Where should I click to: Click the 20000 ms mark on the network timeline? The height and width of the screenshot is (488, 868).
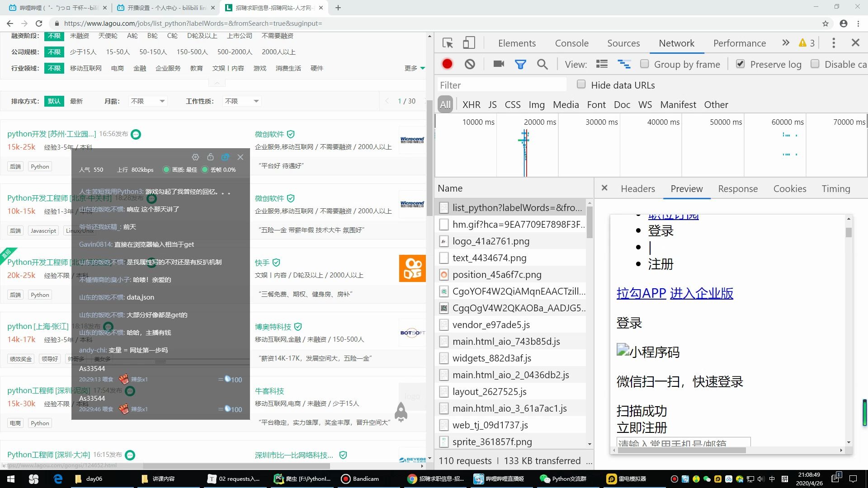point(541,122)
